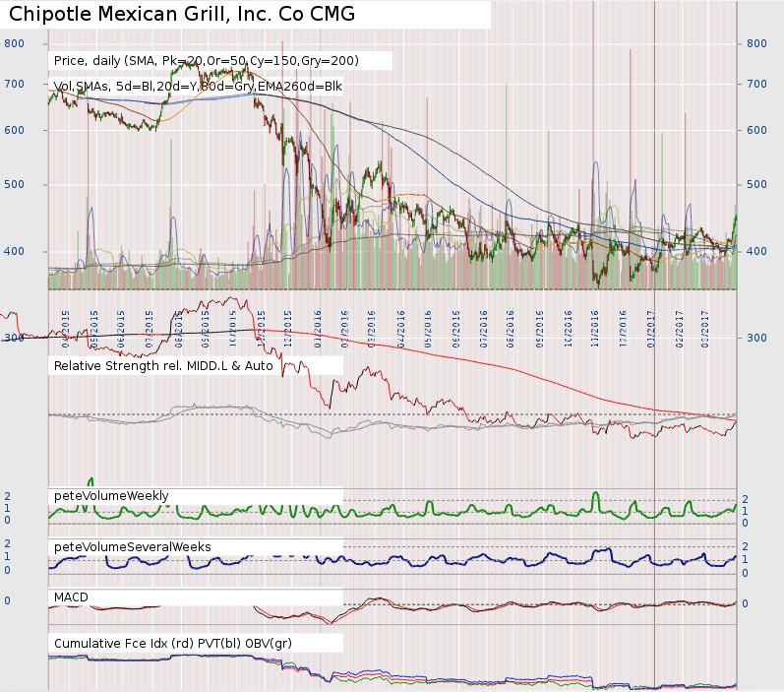Click the 12/2016 date label
Viewport: 784px width, 692px height.
[623, 329]
